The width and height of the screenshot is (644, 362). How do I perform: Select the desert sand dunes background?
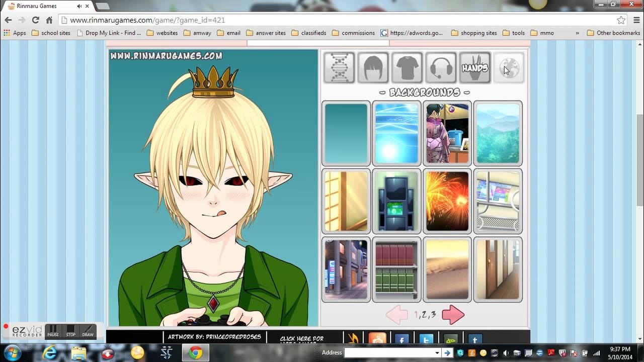point(447,269)
